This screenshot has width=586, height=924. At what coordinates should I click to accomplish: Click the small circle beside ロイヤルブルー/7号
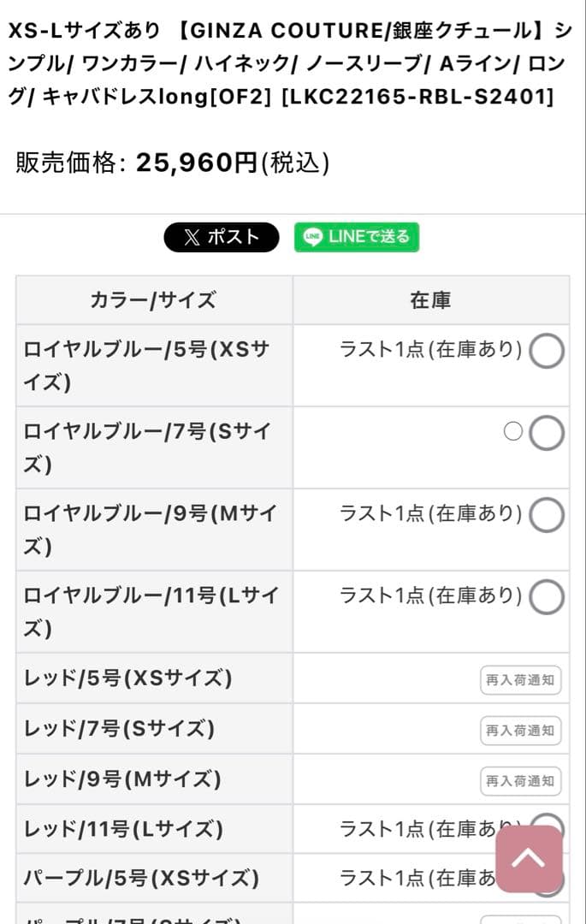point(514,433)
